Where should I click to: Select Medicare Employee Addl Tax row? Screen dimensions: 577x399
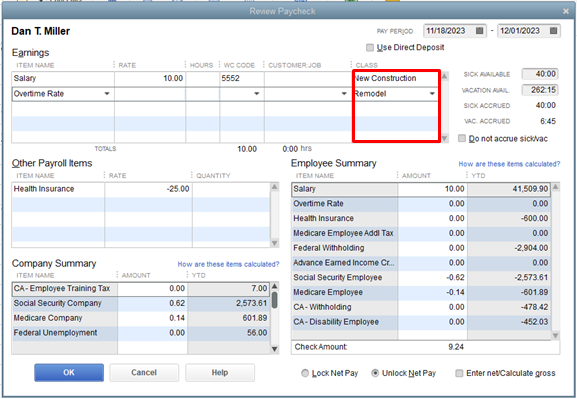click(421, 233)
